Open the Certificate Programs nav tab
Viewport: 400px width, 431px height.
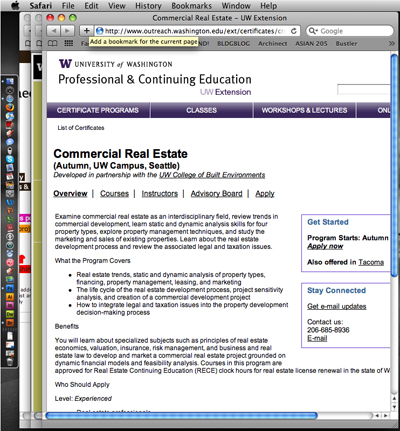(98, 110)
